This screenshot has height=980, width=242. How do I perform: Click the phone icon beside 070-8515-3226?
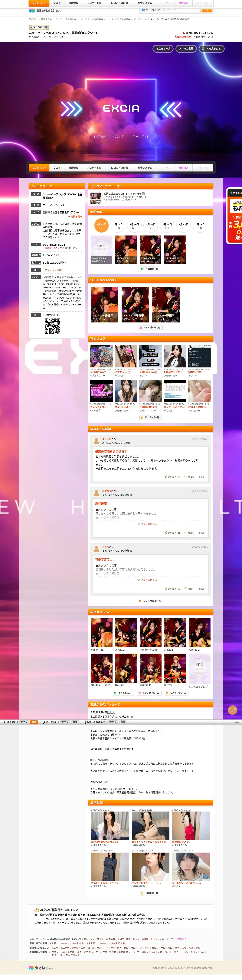coord(184,33)
